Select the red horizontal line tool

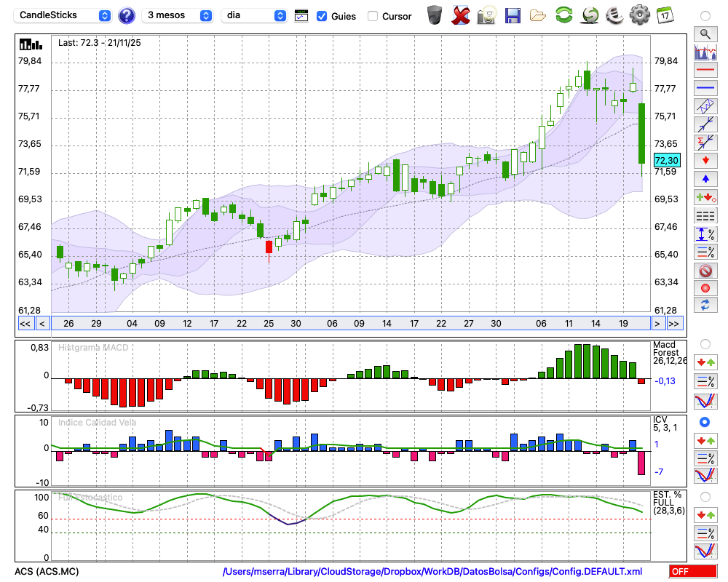point(705,70)
